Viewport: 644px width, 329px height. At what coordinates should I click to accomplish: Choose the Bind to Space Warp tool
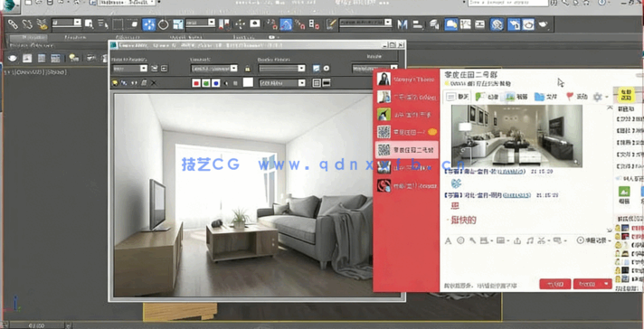click(x=42, y=24)
